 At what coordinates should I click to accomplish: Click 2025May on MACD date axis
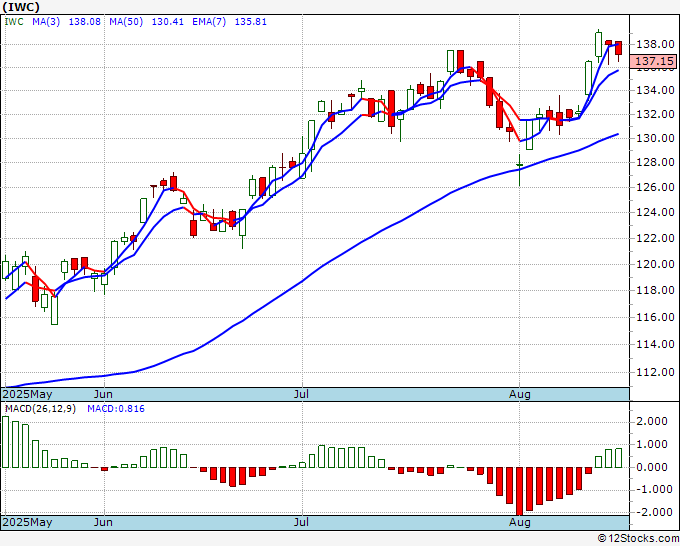click(27, 522)
